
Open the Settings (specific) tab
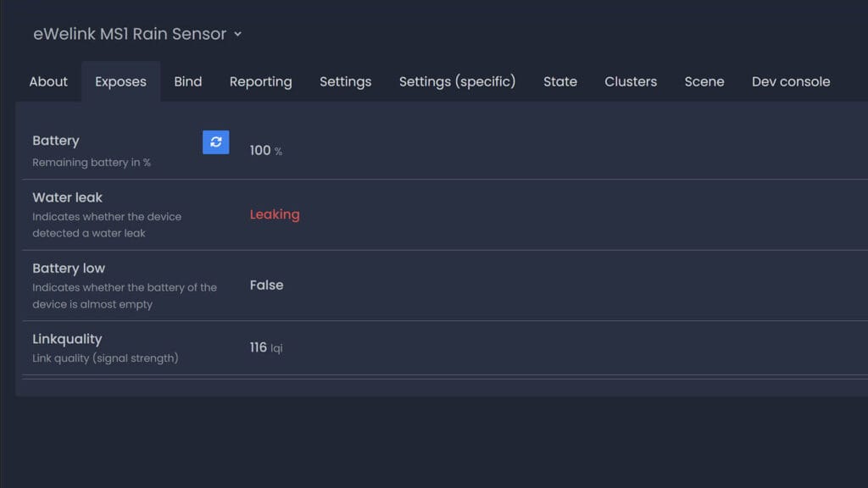click(x=457, y=81)
